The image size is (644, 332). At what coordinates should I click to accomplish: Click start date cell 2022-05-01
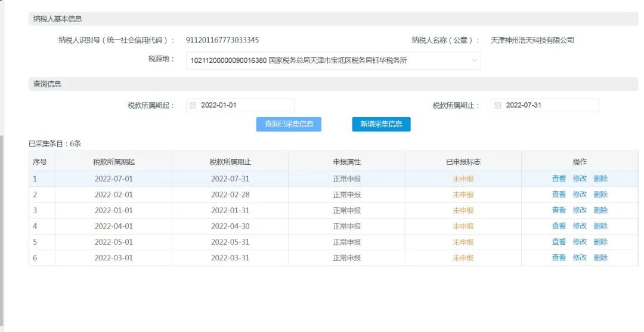[114, 242]
